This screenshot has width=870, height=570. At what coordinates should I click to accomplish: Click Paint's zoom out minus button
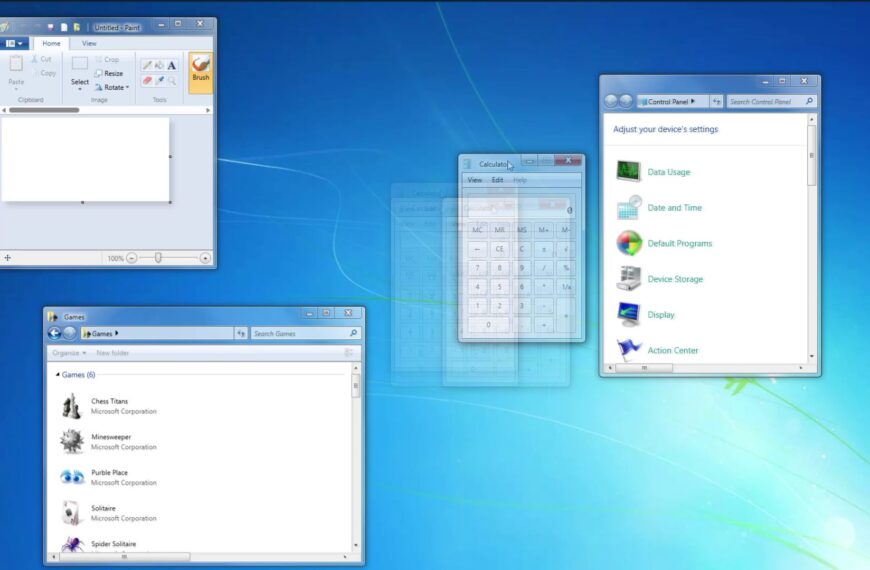[x=131, y=258]
